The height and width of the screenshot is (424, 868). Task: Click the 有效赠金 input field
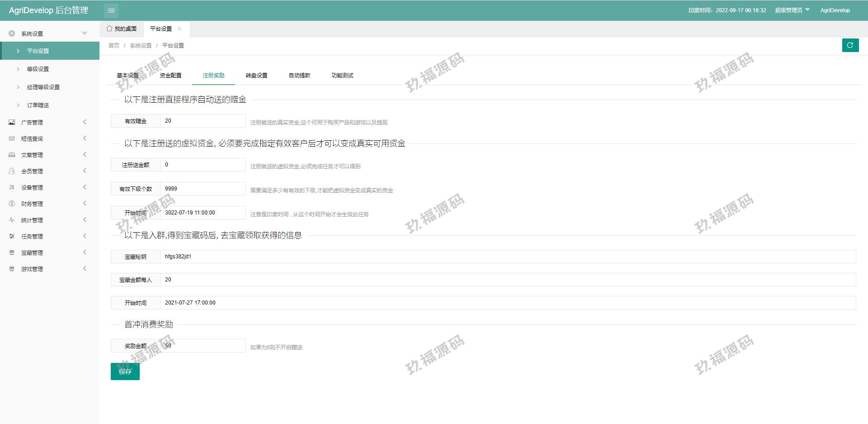(x=203, y=121)
